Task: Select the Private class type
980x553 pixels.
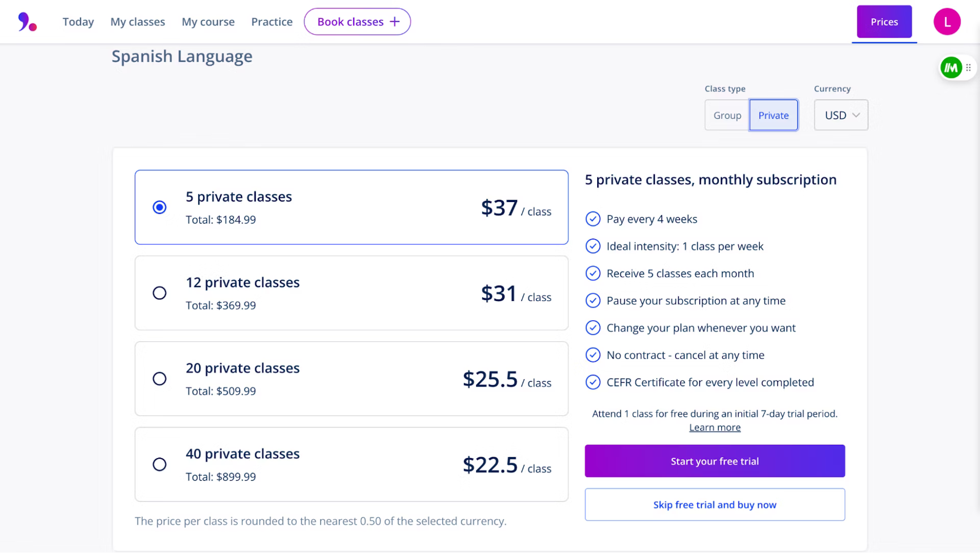Action: coord(773,115)
